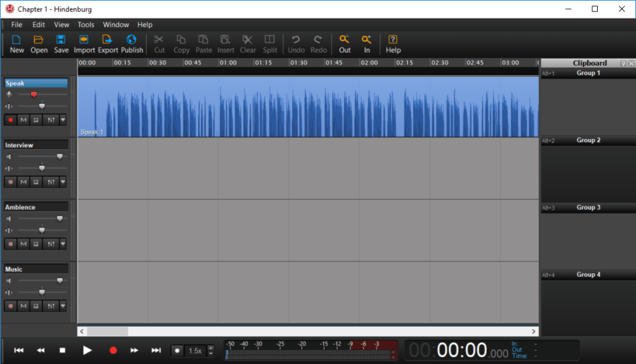The image size is (636, 364).
Task: Open the Publish tool
Action: (x=132, y=44)
